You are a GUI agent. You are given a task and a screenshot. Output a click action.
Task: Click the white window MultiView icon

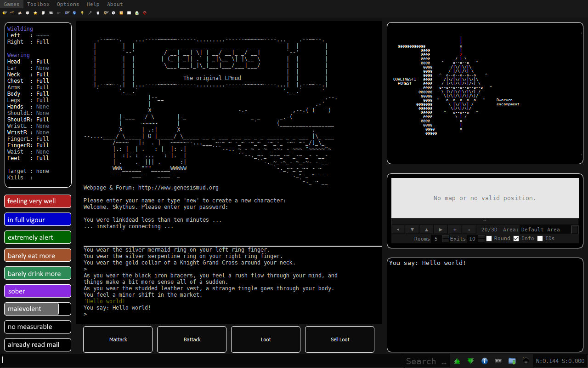(x=129, y=13)
